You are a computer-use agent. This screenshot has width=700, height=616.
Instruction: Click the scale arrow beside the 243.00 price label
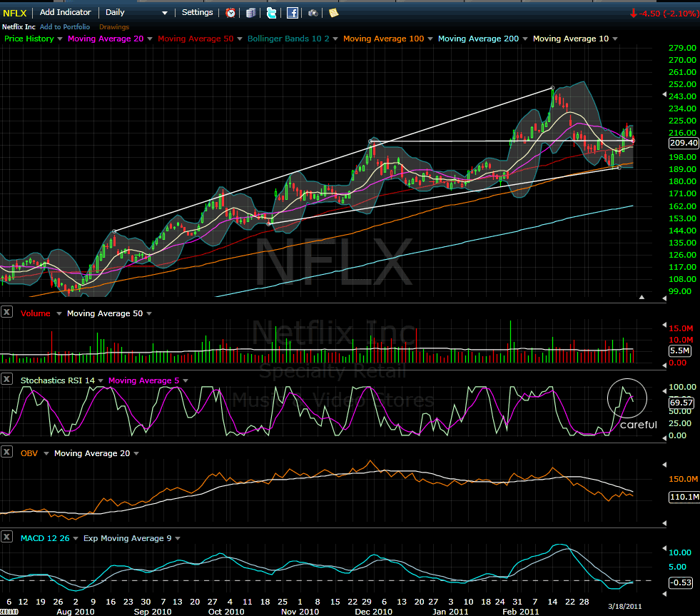tap(664, 95)
